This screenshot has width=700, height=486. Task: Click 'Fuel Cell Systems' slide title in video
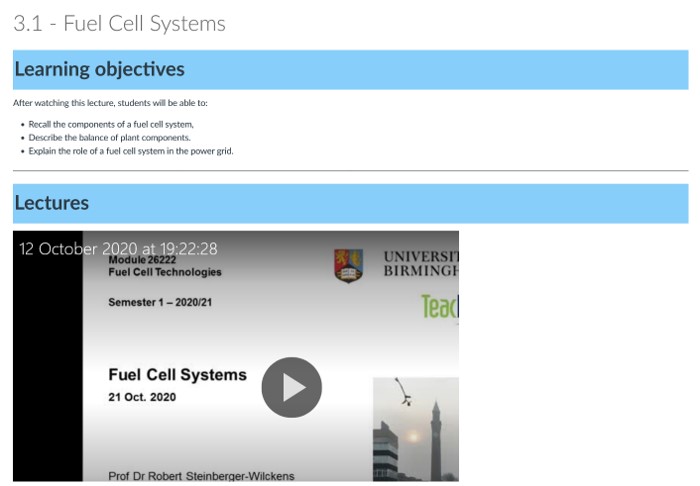click(177, 375)
